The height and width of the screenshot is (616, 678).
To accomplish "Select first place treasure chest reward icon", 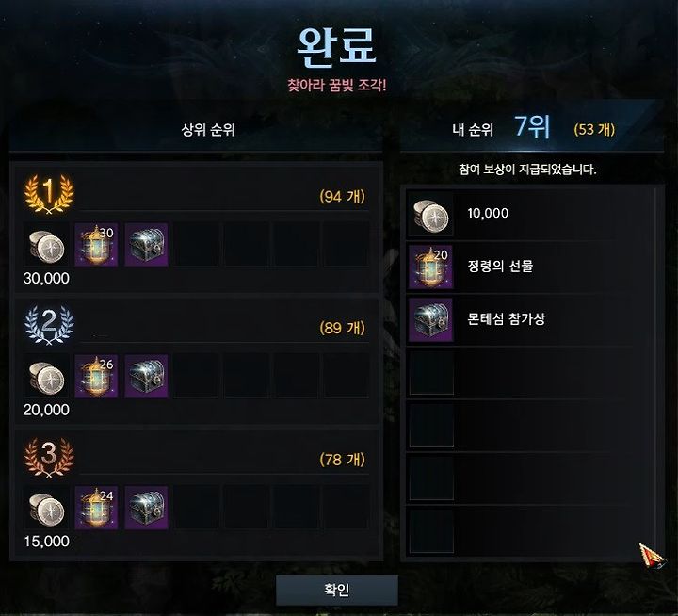I will (147, 245).
